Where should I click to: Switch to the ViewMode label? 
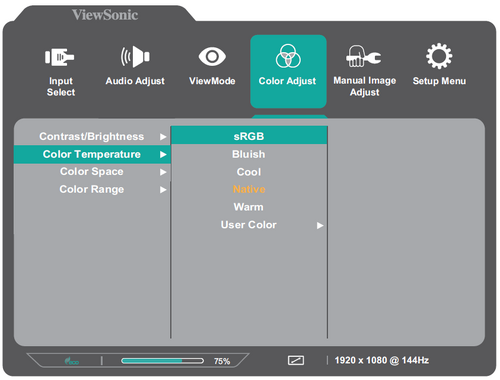click(212, 81)
